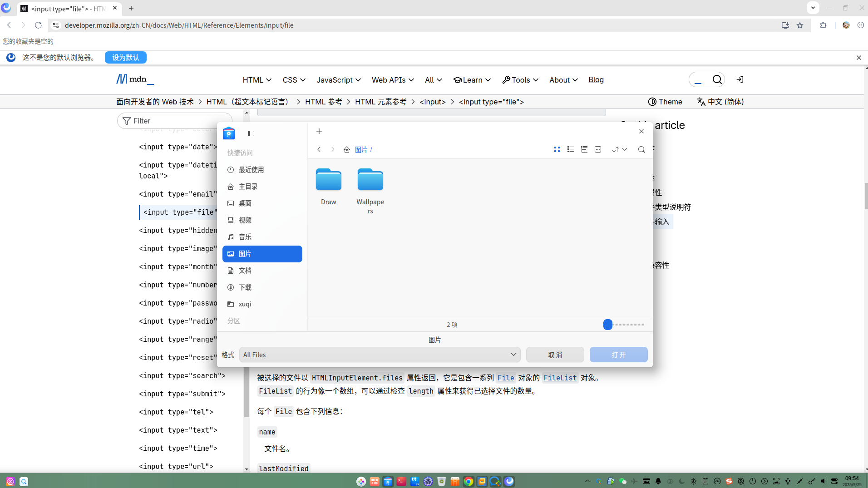Image resolution: width=868 pixels, height=488 pixels.
Task: Select 主目录 in the sidebar
Action: [x=262, y=187]
